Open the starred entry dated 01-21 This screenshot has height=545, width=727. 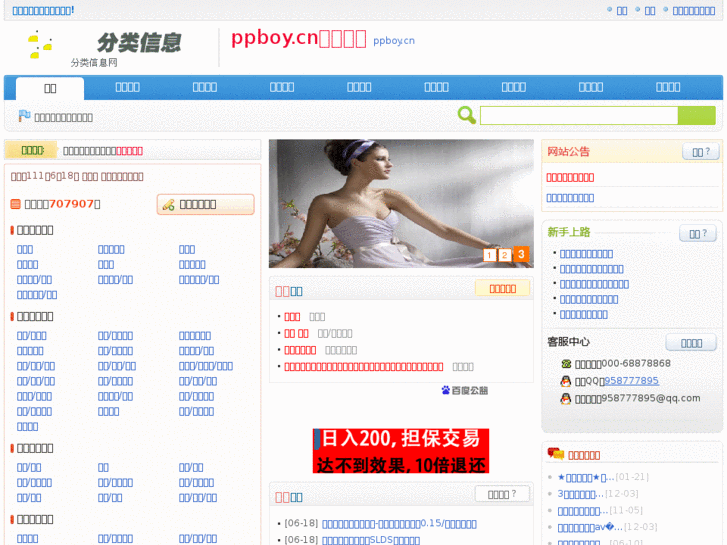coord(586,477)
